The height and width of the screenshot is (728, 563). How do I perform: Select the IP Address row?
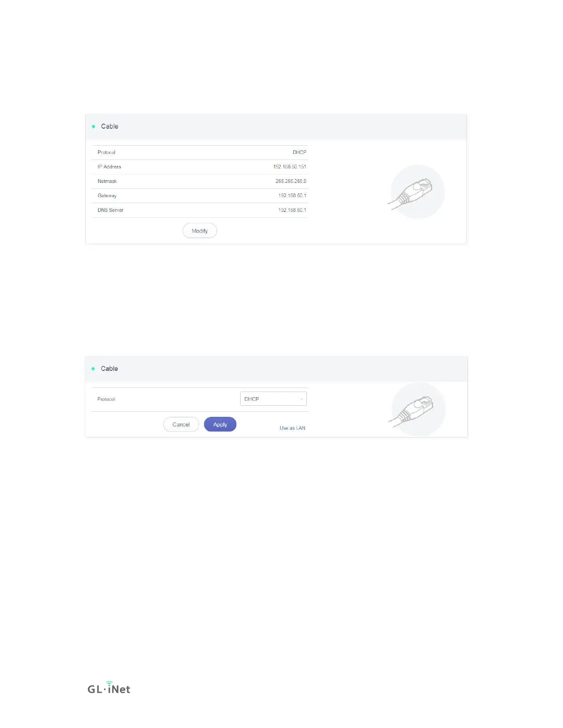(x=200, y=167)
